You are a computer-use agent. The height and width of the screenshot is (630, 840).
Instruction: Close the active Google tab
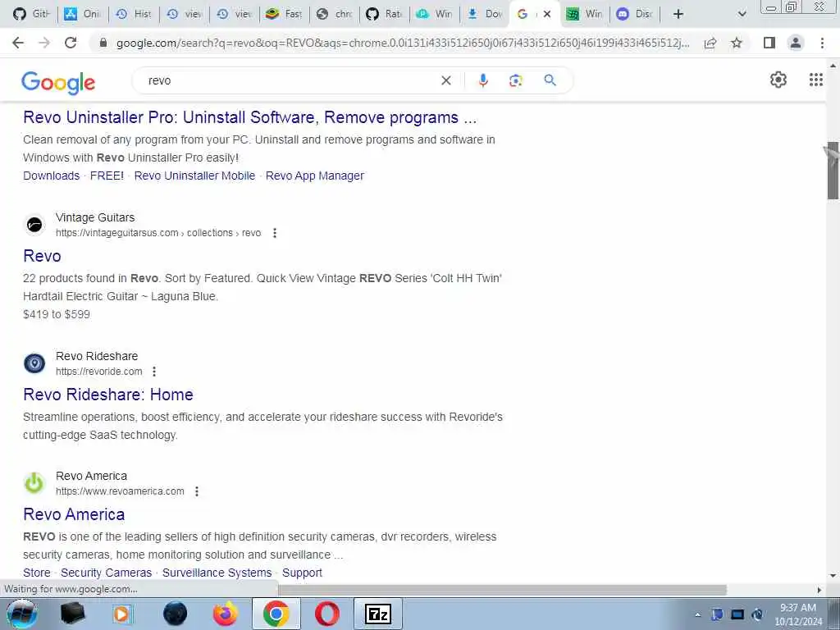coord(547,14)
